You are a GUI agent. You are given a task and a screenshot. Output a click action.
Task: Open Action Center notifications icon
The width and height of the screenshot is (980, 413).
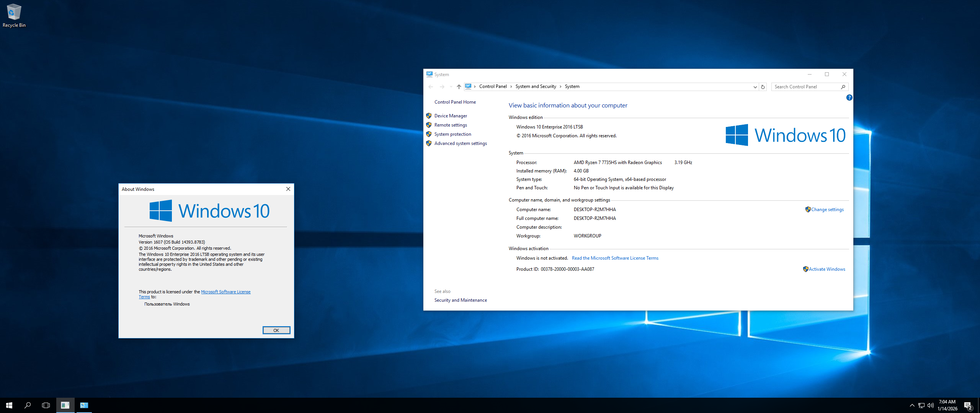point(968,405)
